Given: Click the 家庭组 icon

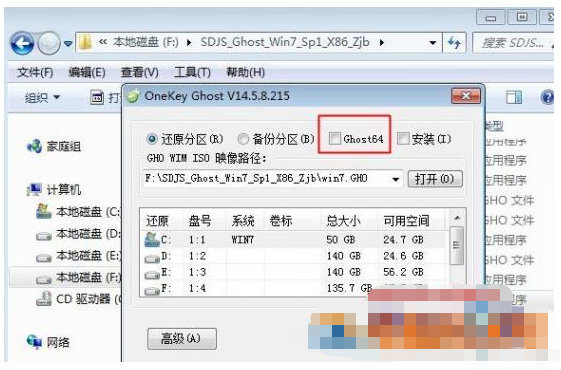Looking at the screenshot, I should (x=34, y=146).
